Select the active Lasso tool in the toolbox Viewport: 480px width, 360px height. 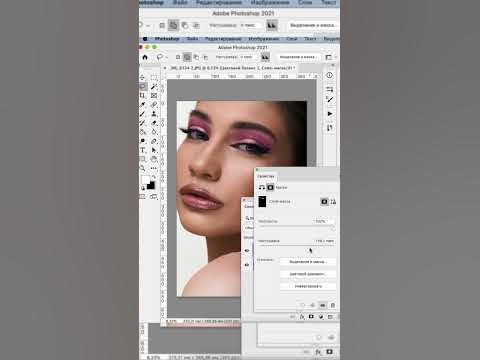pos(143,87)
